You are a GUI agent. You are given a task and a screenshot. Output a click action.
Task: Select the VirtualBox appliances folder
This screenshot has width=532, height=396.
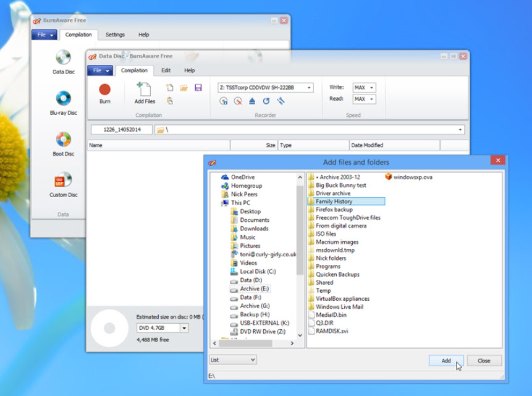tap(339, 298)
